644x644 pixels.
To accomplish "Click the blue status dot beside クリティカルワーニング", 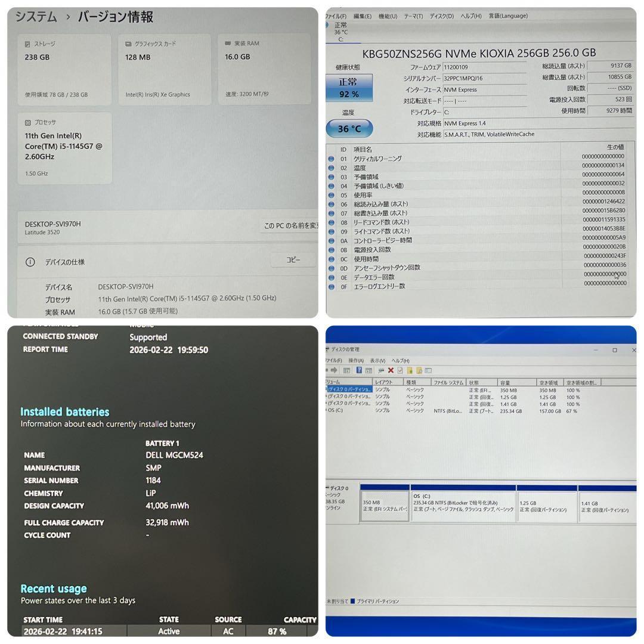I will click(x=332, y=159).
